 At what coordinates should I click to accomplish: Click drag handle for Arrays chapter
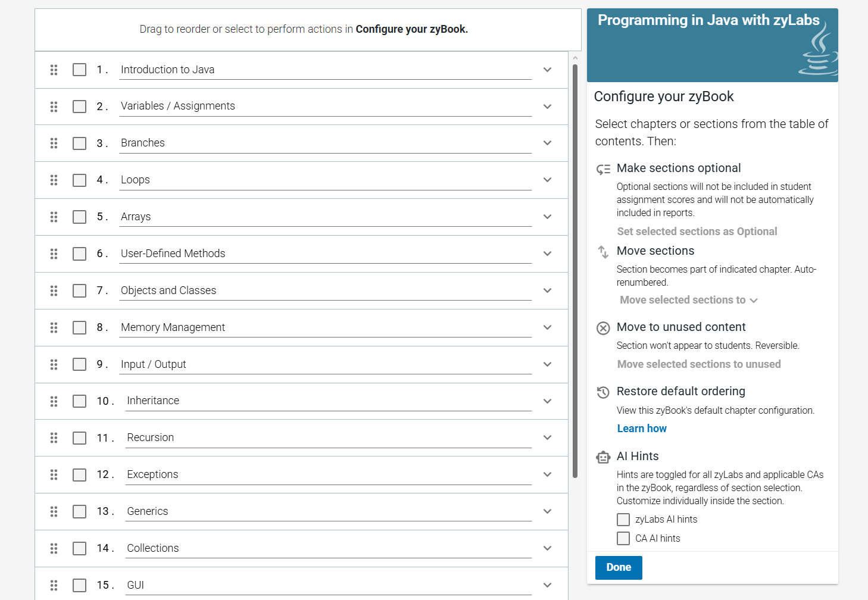54,217
